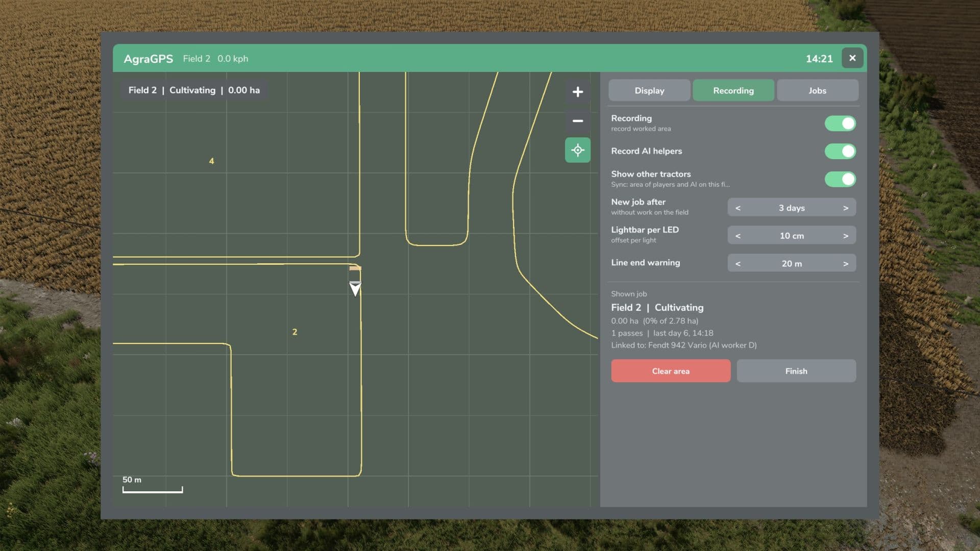Viewport: 980px width, 551px height.
Task: Click the Finish job button
Action: pos(796,371)
